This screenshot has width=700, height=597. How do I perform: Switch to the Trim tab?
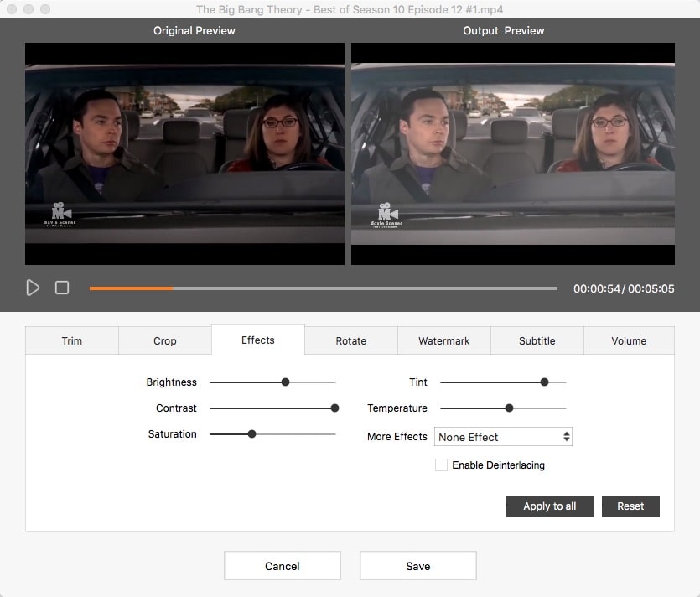(x=72, y=340)
